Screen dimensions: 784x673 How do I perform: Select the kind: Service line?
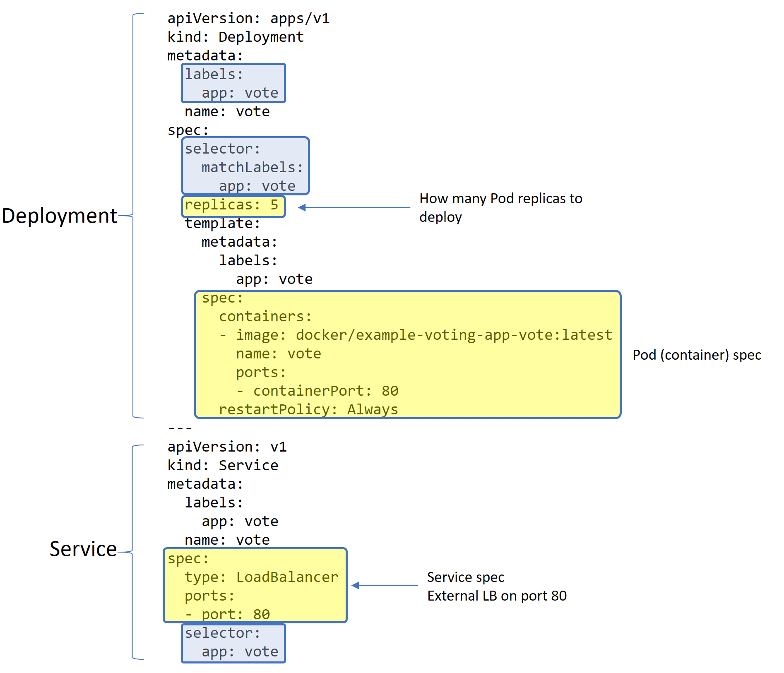tap(222, 465)
